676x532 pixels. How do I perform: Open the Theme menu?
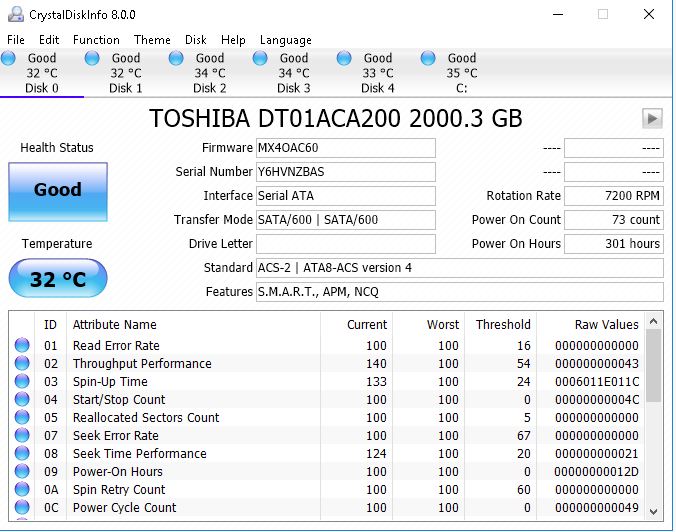pyautogui.click(x=152, y=40)
